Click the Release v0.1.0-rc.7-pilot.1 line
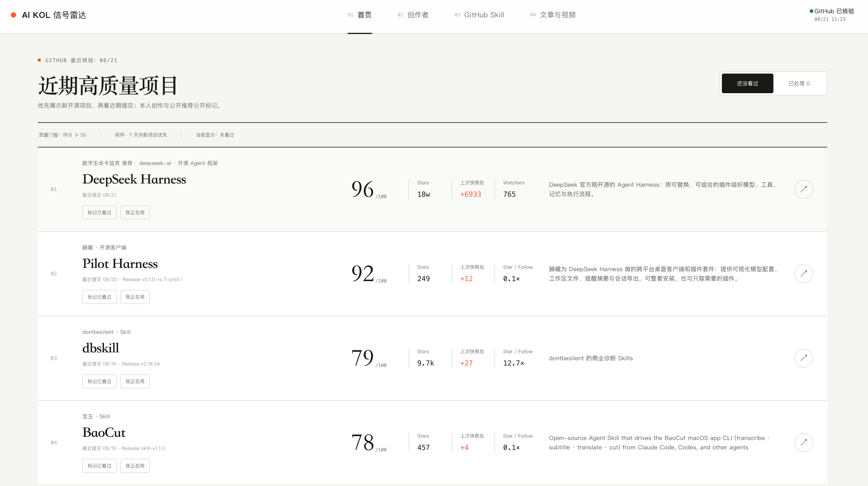The image size is (868, 486). pyautogui.click(x=153, y=279)
